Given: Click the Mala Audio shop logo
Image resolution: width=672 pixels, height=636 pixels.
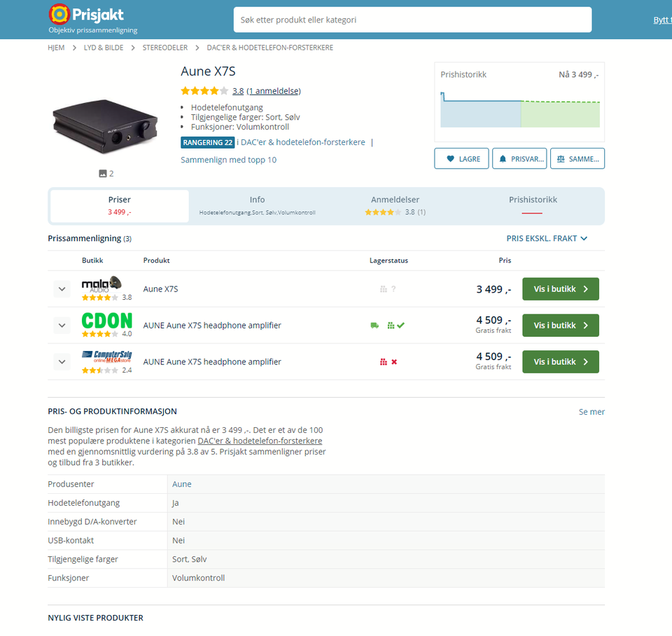Looking at the screenshot, I should pyautogui.click(x=101, y=284).
